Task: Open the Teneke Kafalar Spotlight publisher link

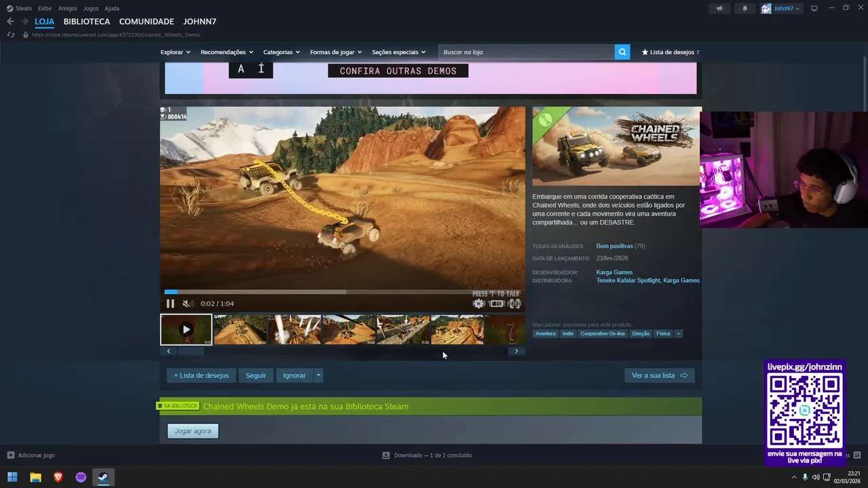Action: pos(628,281)
